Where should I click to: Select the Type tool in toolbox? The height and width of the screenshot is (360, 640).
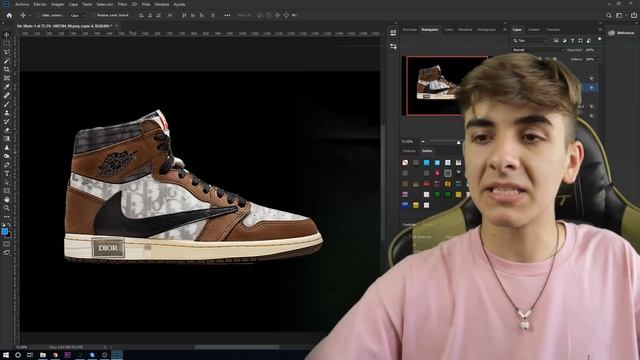7,173
